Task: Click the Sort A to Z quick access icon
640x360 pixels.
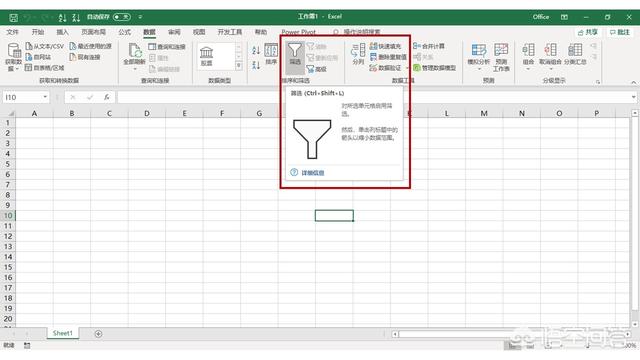Action: 62,18
